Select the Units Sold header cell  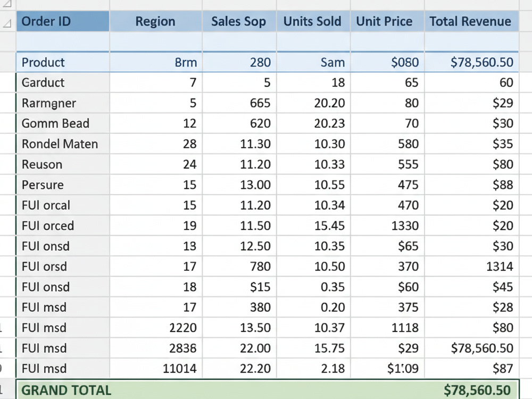tap(313, 21)
